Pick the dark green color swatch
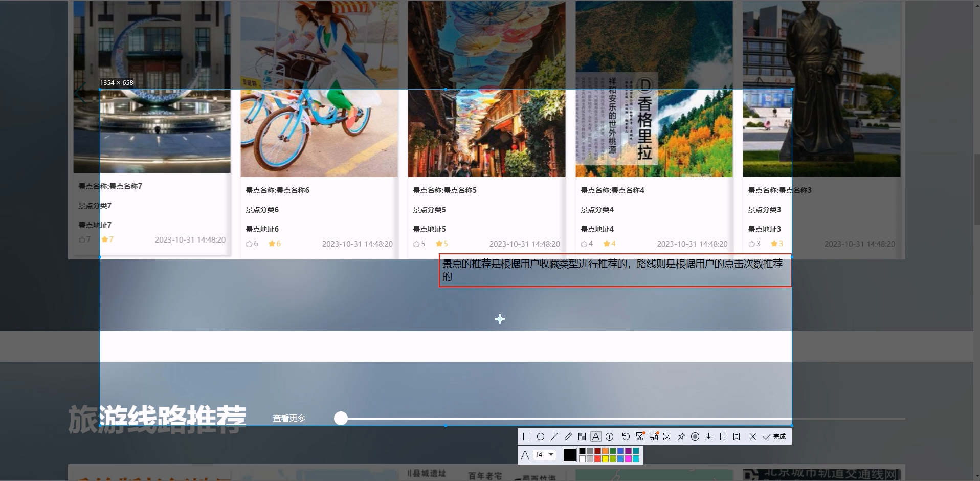Image resolution: width=980 pixels, height=481 pixels. click(613, 451)
